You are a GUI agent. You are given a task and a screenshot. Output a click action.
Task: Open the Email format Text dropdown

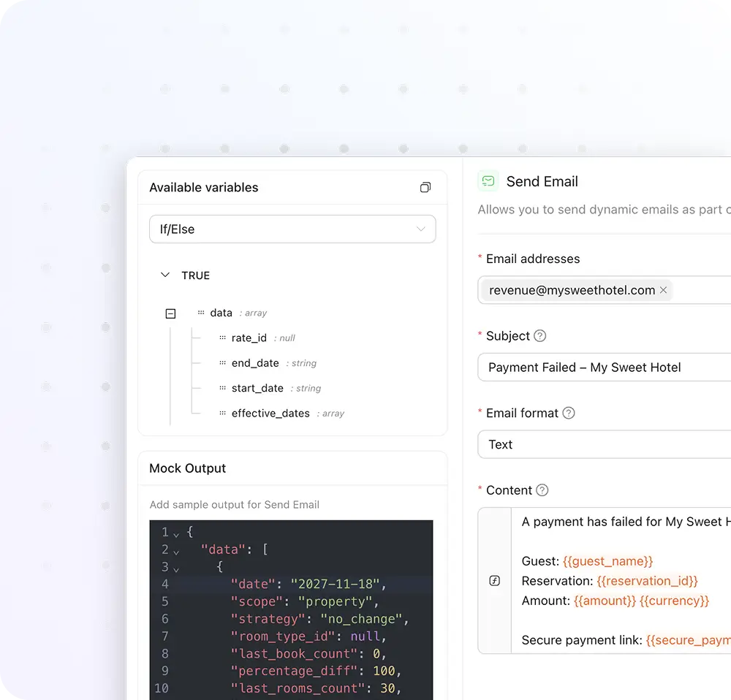tap(605, 444)
